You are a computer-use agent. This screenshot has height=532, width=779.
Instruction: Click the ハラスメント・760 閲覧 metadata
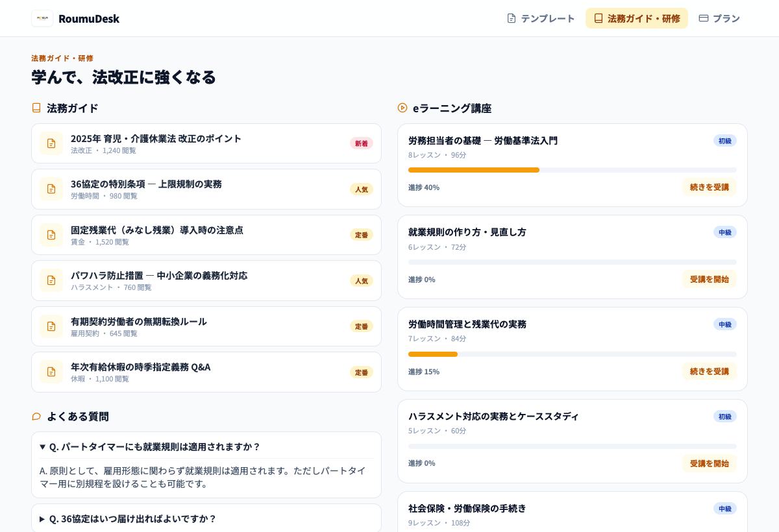coord(111,287)
